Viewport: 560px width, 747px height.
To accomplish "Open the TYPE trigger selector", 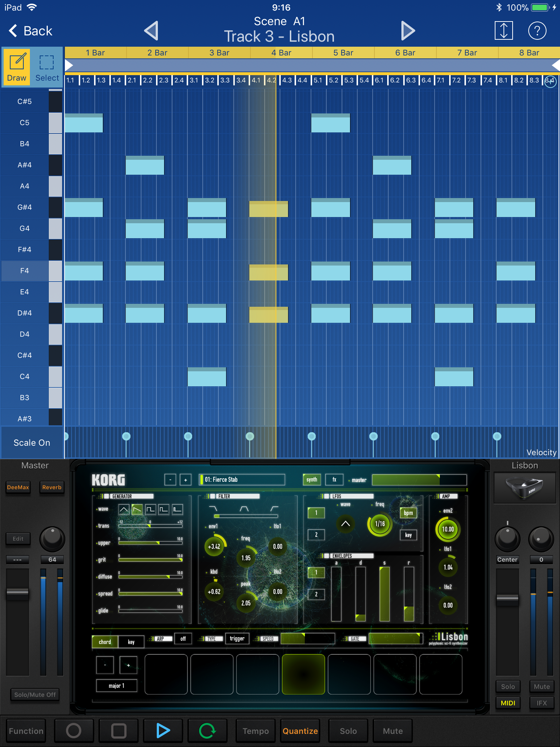I will point(237,639).
